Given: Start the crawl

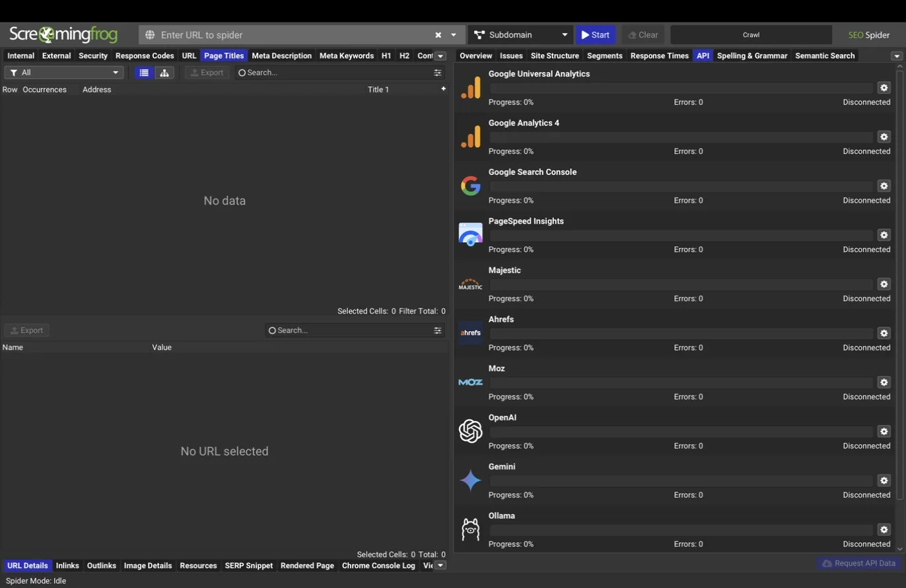Looking at the screenshot, I should tap(596, 35).
